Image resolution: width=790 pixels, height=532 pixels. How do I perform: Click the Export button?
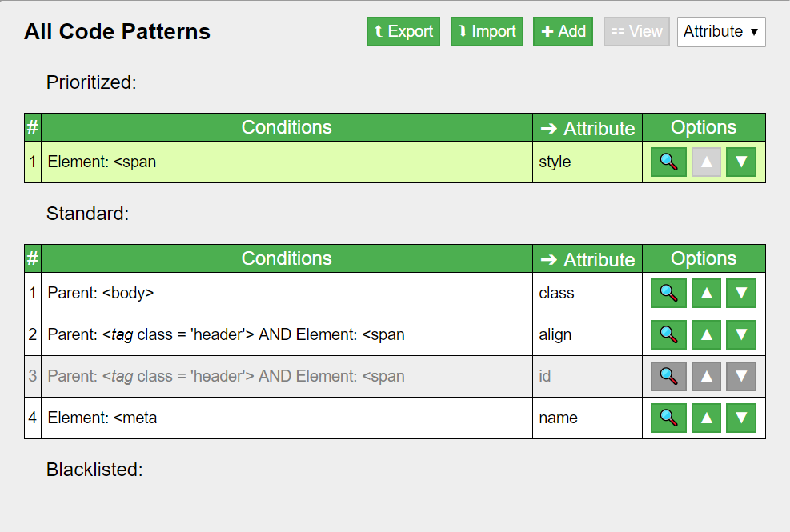[x=403, y=32]
